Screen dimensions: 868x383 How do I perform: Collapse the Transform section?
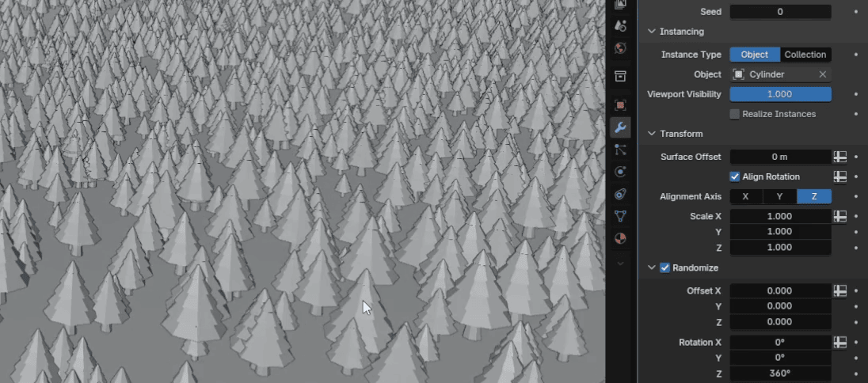[652, 134]
